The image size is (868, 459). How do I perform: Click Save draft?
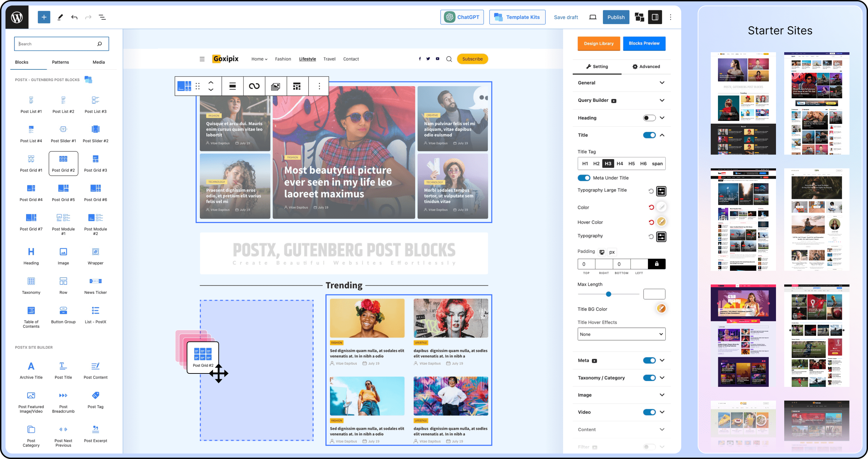click(x=566, y=17)
